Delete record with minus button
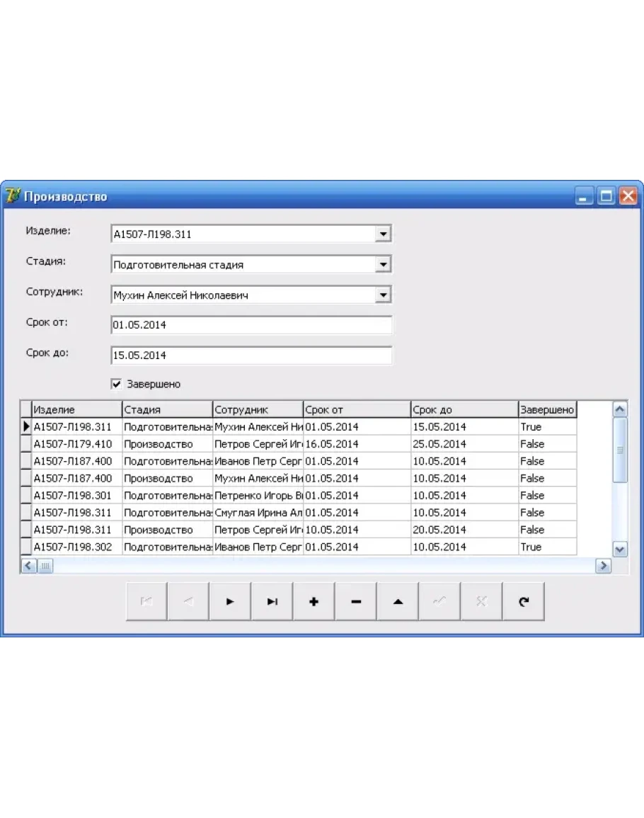 click(x=355, y=601)
